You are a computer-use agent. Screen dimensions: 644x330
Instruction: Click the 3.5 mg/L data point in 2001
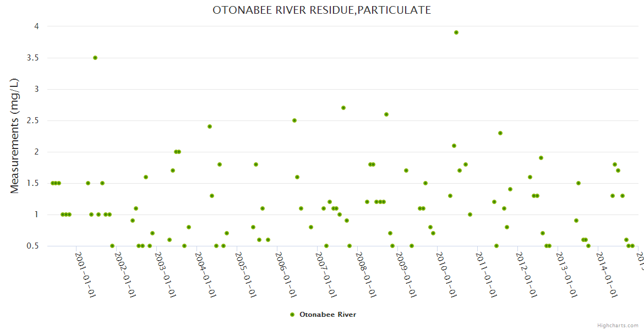[95, 58]
